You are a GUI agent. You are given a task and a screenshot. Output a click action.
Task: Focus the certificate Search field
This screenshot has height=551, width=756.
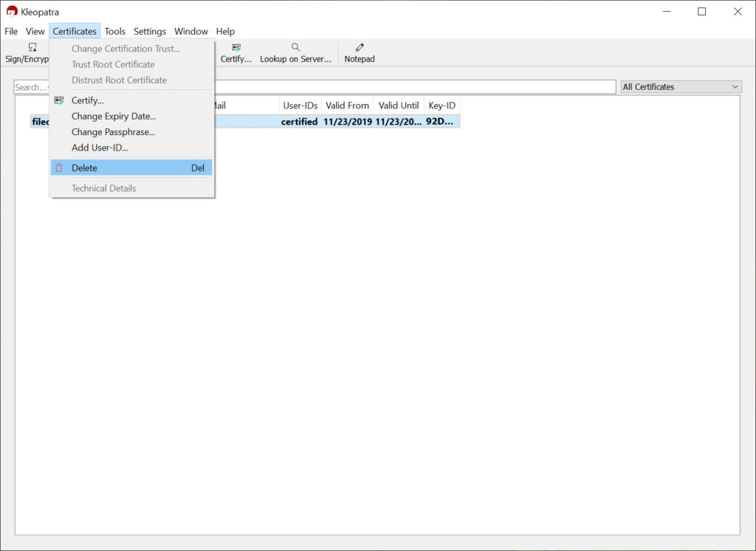pos(315,87)
